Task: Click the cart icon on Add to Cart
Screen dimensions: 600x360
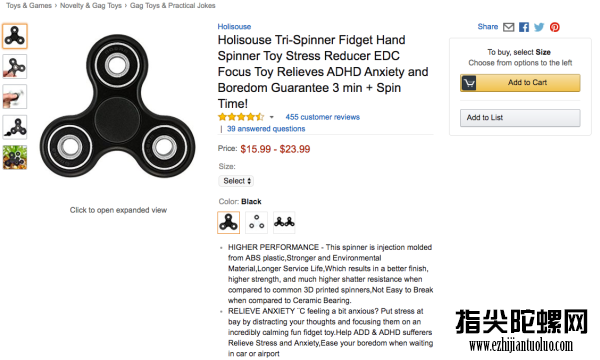Action: pos(469,83)
